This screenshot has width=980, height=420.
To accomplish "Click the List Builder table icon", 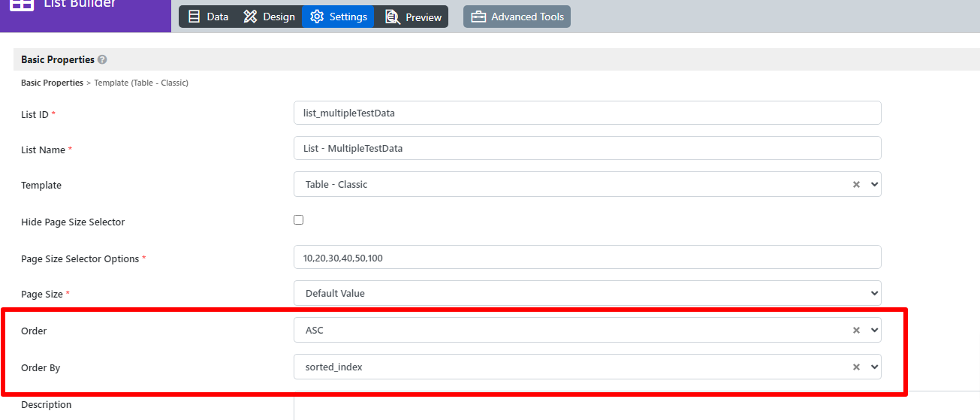I will pyautogui.click(x=22, y=4).
